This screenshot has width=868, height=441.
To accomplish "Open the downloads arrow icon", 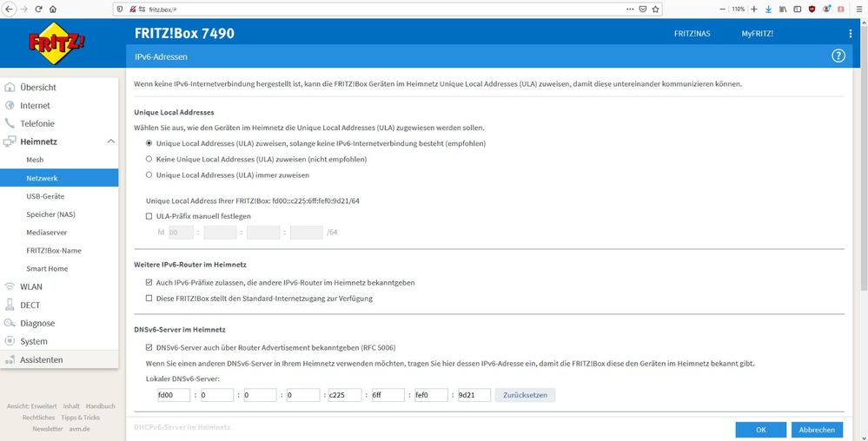I will [768, 10].
